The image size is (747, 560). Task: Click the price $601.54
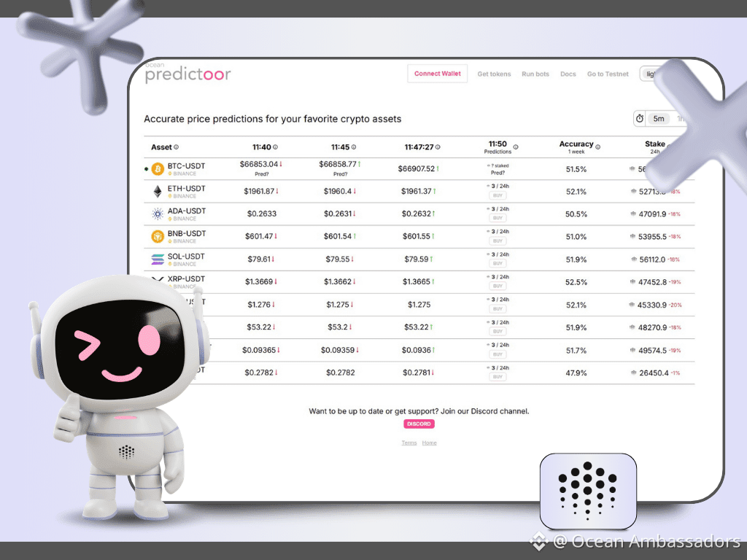(x=338, y=236)
